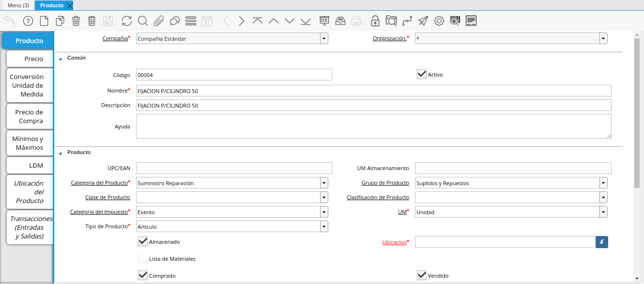Click the Organización label link

390,38
